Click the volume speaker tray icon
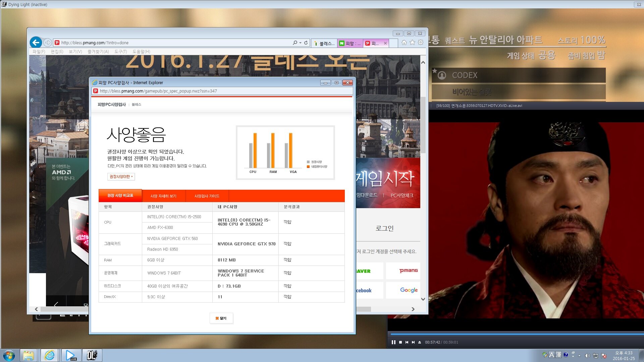Screen dimensions: 644x362 587,355
